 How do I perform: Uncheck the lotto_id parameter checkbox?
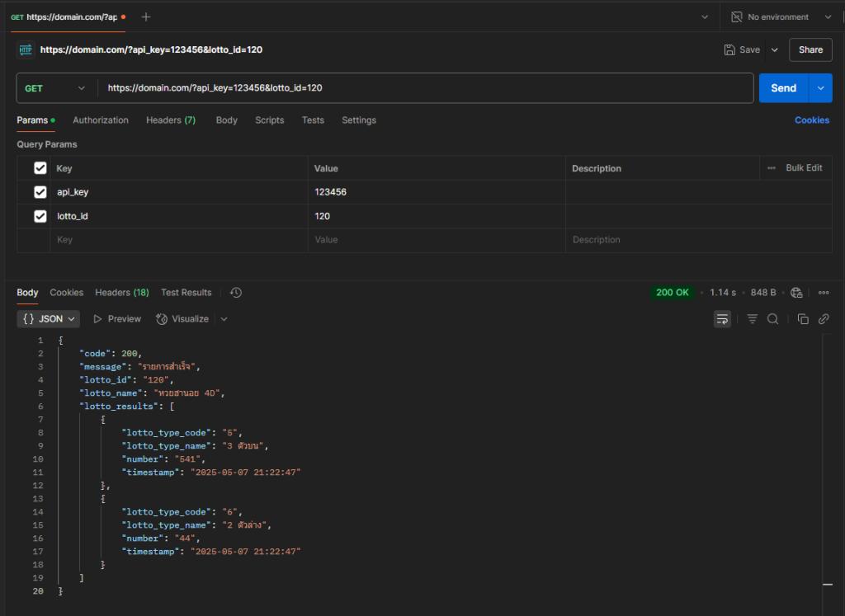(x=40, y=216)
